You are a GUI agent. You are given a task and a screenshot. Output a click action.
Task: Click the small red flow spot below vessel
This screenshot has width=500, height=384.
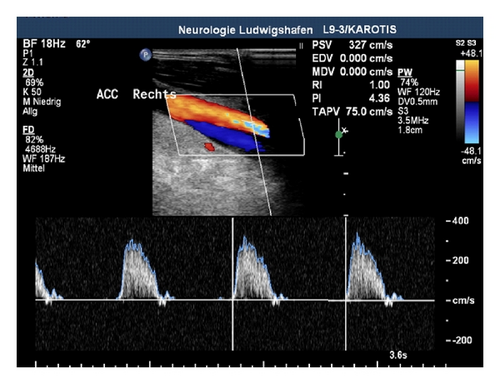[x=209, y=147]
